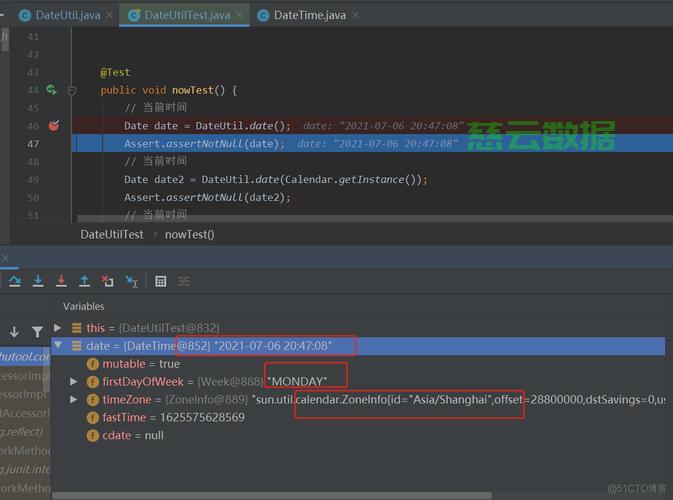Click the Step Over debugger icon
Screen dimensions: 673x500
[x=14, y=282]
